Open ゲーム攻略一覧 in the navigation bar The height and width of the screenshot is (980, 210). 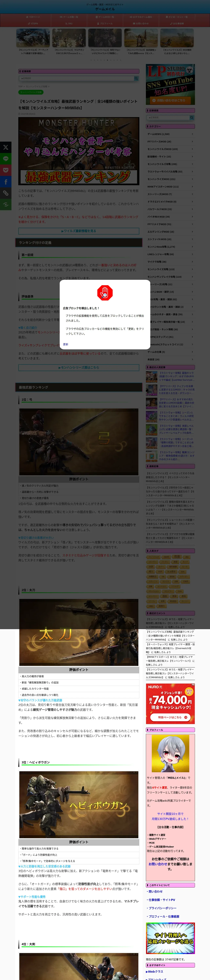coord(69,17)
